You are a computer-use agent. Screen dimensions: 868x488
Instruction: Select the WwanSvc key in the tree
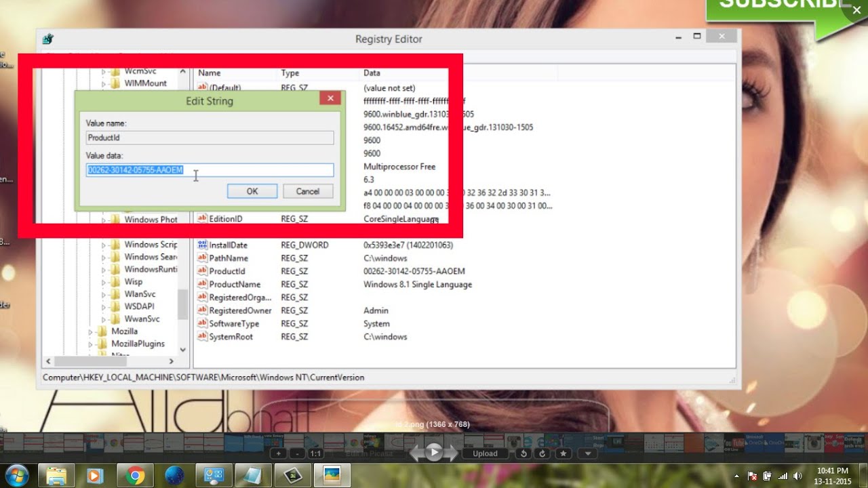click(x=142, y=319)
